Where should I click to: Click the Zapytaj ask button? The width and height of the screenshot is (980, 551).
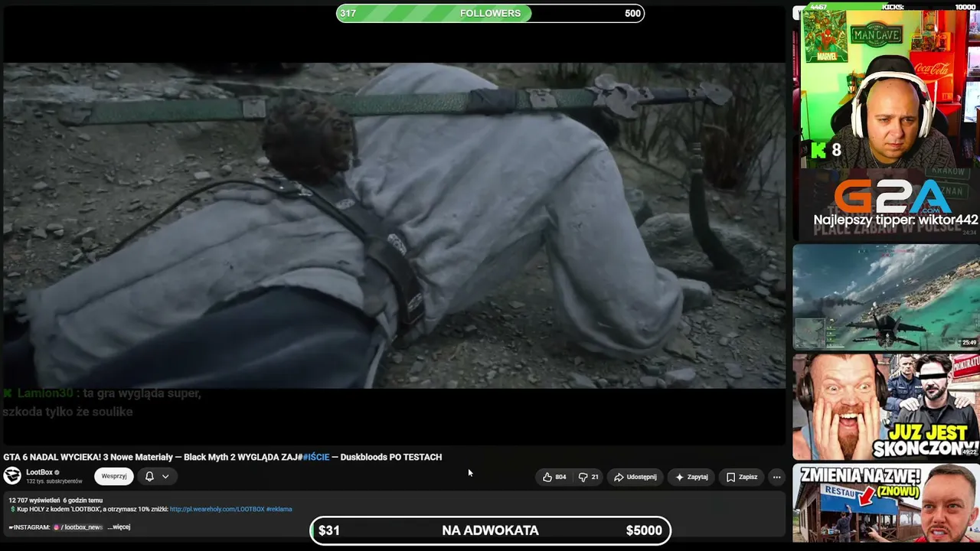coord(691,477)
